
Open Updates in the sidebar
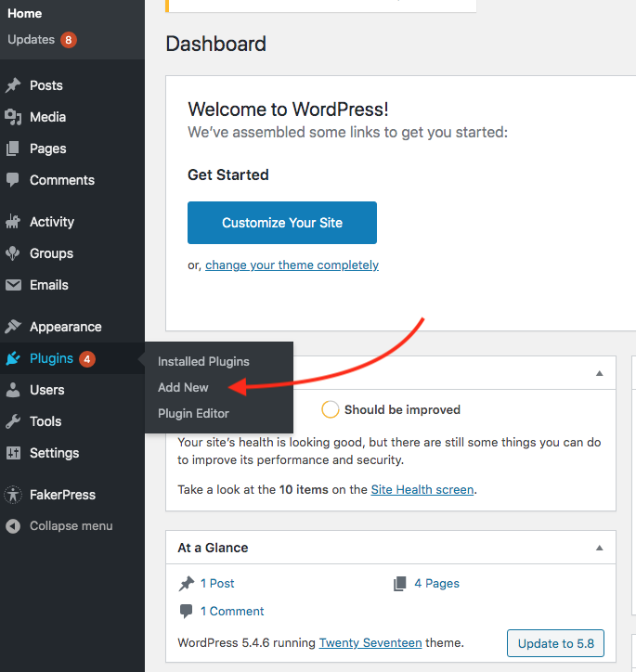tap(32, 40)
